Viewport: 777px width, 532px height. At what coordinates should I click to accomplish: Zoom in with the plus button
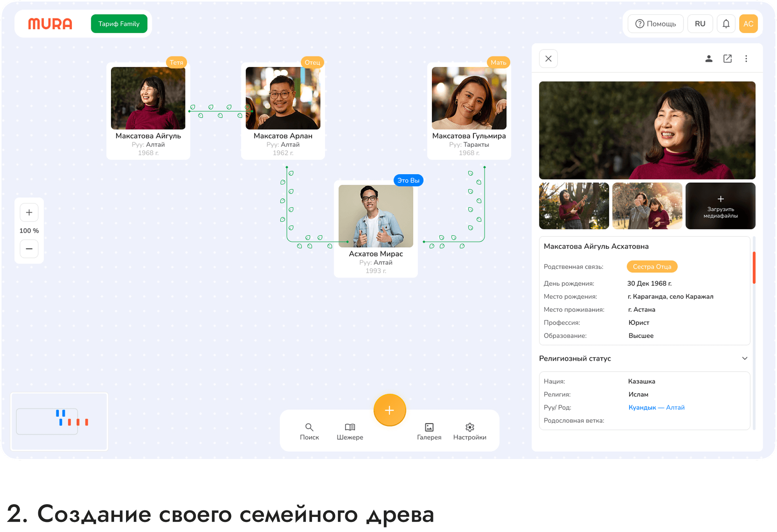coord(29,212)
